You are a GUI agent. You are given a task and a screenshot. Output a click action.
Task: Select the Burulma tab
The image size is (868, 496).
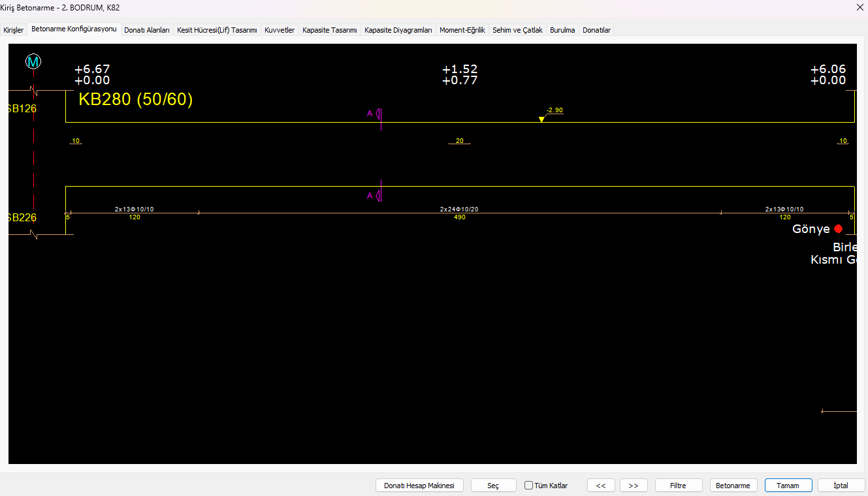[x=562, y=30]
